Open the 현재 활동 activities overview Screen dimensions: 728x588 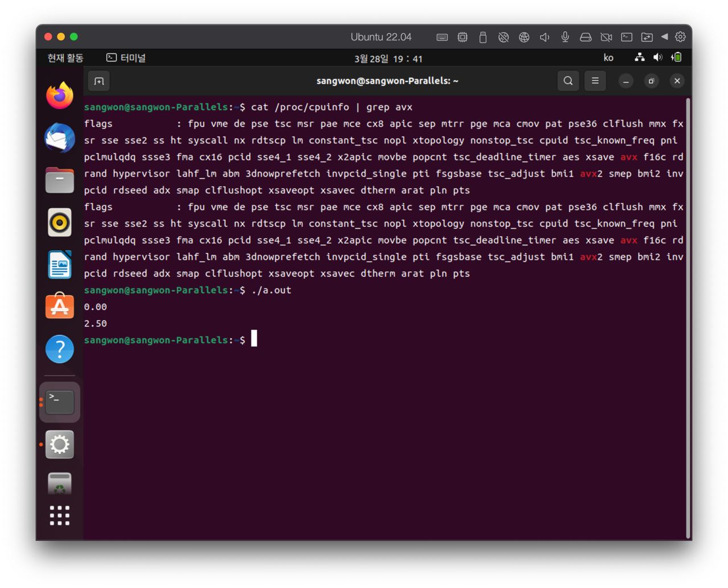tap(65, 58)
